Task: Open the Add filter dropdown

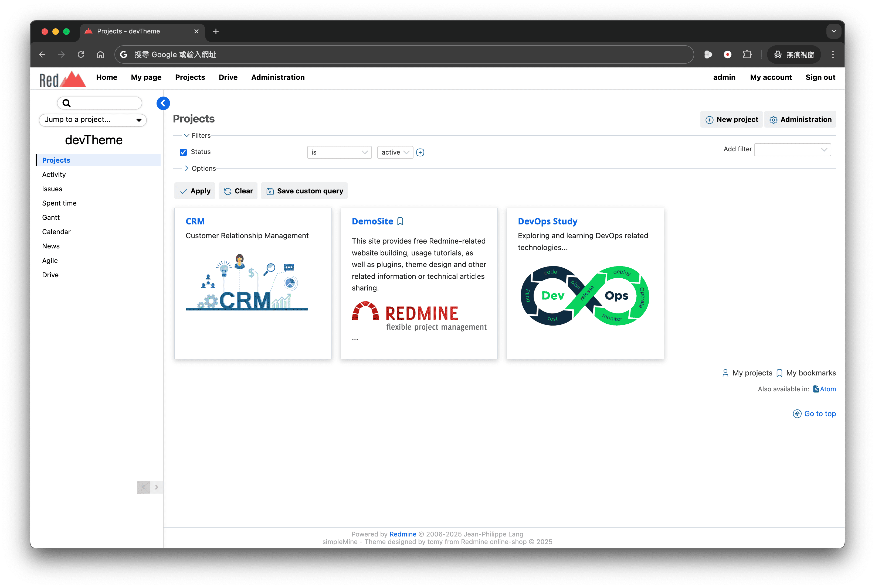Action: click(x=792, y=150)
